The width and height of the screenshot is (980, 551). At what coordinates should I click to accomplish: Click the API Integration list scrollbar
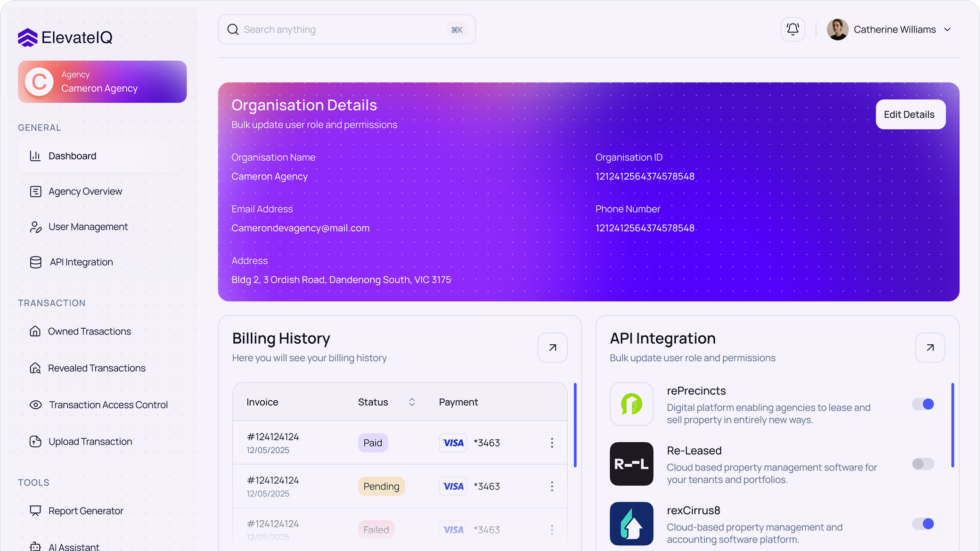(x=952, y=425)
